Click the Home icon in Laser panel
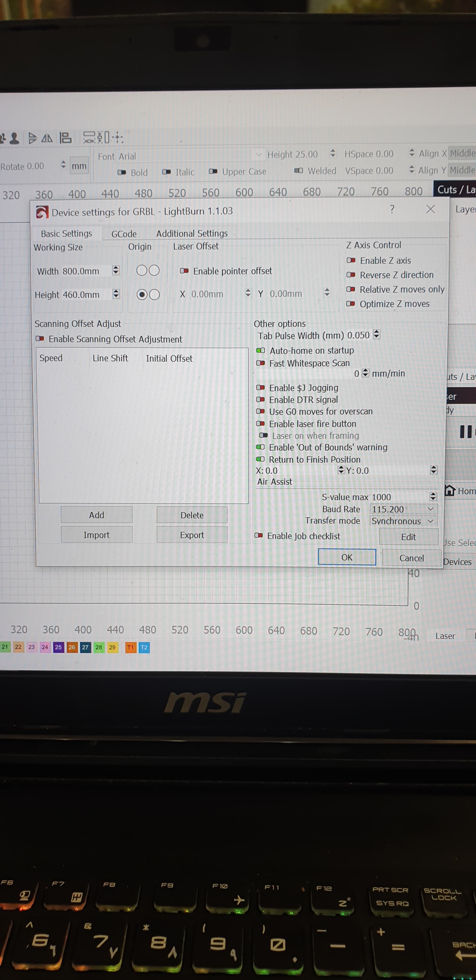Screen dimensions: 476x980 (450, 490)
